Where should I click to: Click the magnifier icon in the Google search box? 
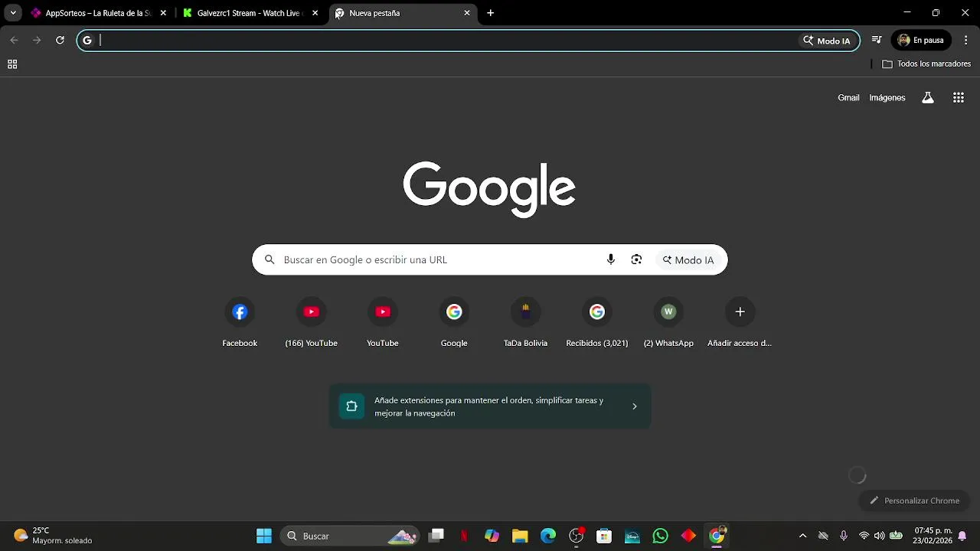pyautogui.click(x=269, y=259)
